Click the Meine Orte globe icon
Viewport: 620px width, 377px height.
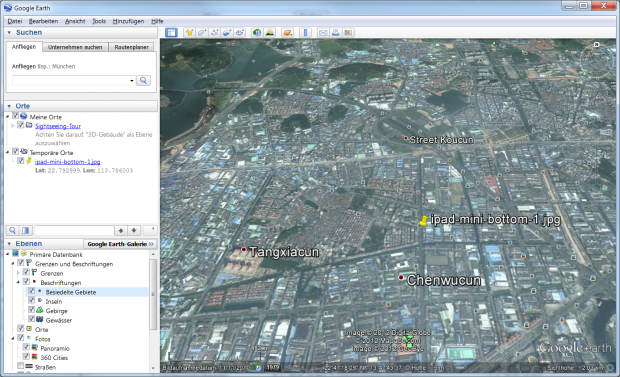(x=24, y=116)
